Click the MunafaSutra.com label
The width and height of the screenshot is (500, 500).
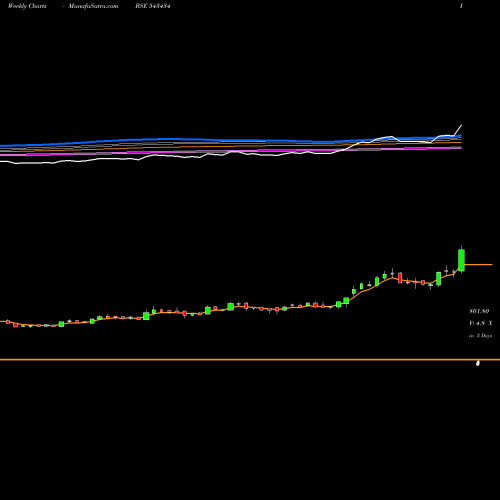(93, 6)
